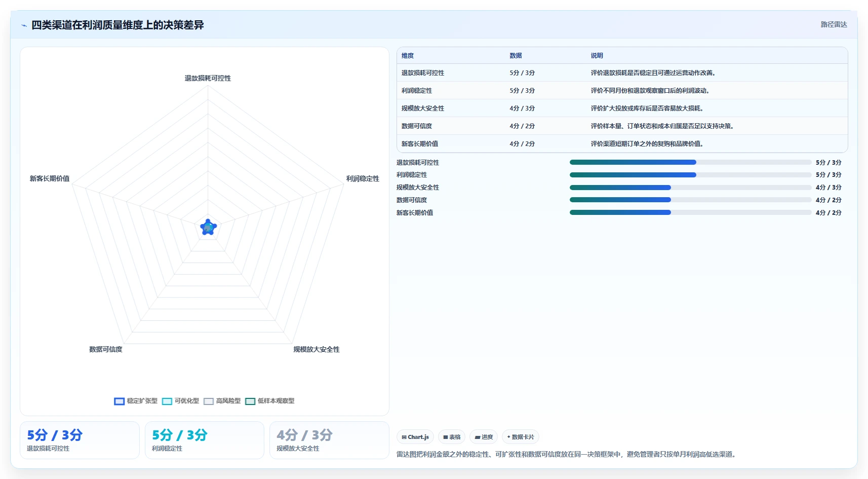The width and height of the screenshot is (868, 479).
Task: Click the 退款损耗可控性 radar axis label
Action: pos(208,78)
